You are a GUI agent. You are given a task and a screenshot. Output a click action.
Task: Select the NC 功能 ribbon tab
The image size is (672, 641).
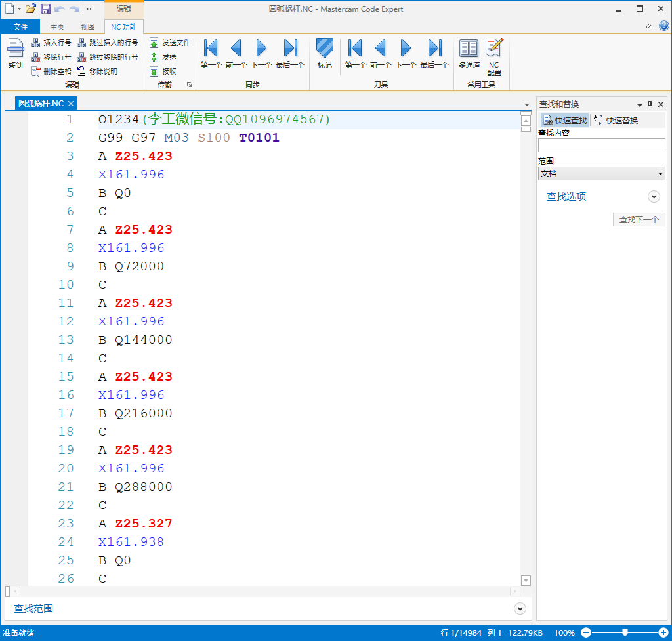point(124,26)
